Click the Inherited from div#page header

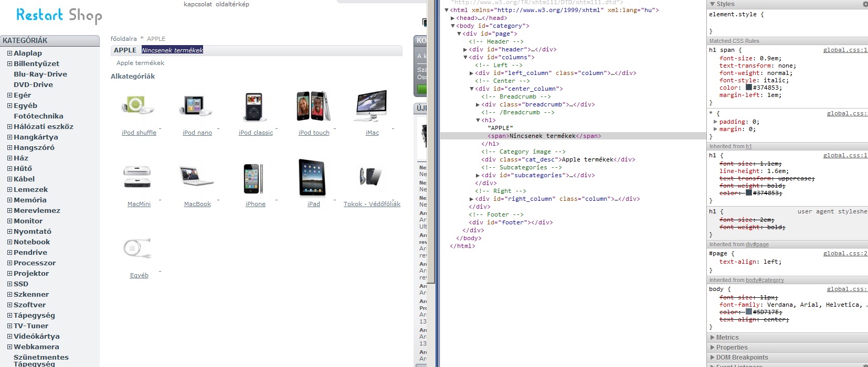pyautogui.click(x=787, y=244)
